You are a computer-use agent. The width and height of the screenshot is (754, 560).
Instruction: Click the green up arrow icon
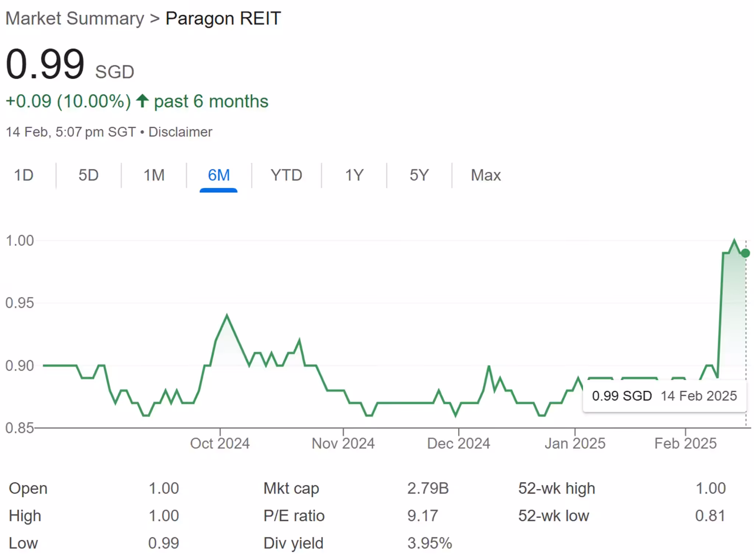coord(142,101)
